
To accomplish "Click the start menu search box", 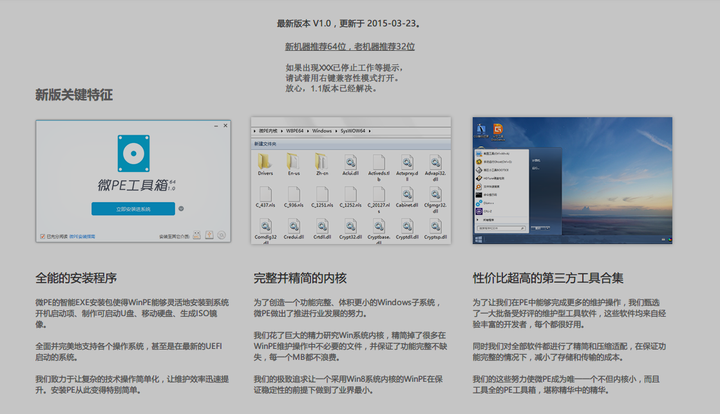I will (501, 228).
